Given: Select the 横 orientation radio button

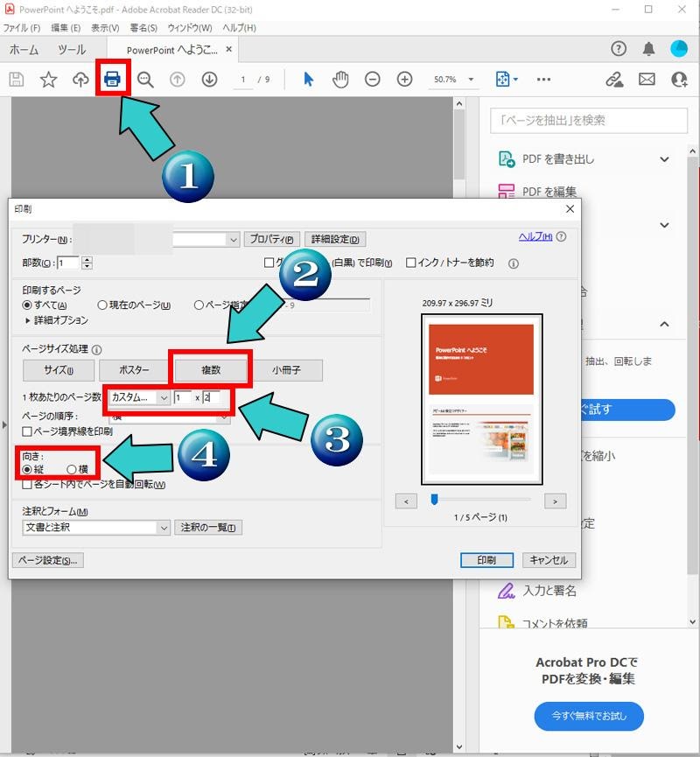Looking at the screenshot, I should (x=70, y=467).
